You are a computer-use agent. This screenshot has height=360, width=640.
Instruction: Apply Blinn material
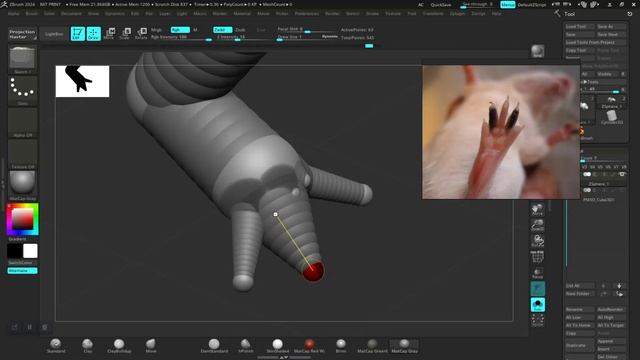tap(341, 345)
